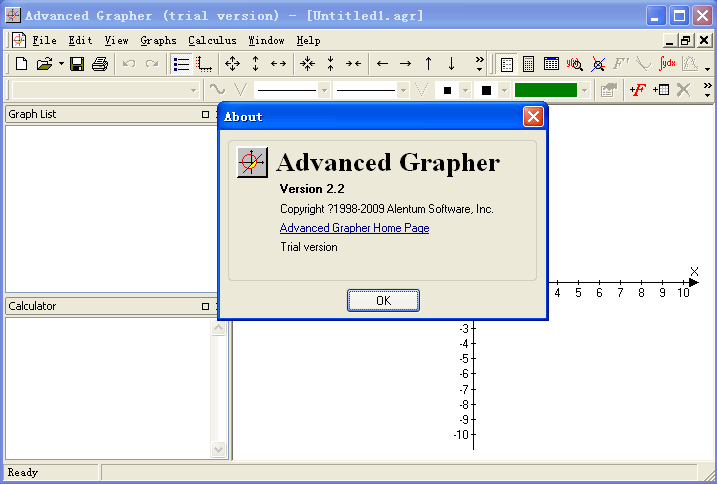Print the graph with the printer icon

pyautogui.click(x=100, y=64)
